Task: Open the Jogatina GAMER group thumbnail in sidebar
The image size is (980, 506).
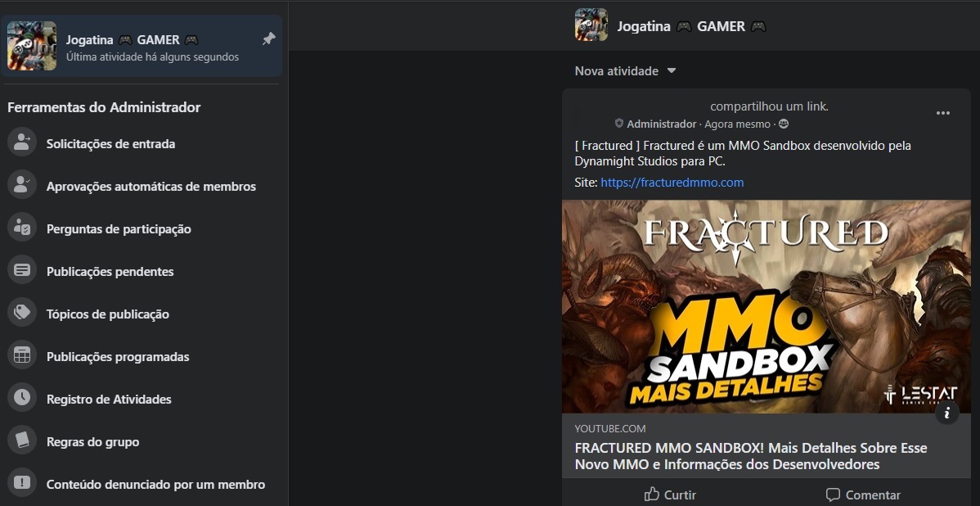Action: click(32, 46)
